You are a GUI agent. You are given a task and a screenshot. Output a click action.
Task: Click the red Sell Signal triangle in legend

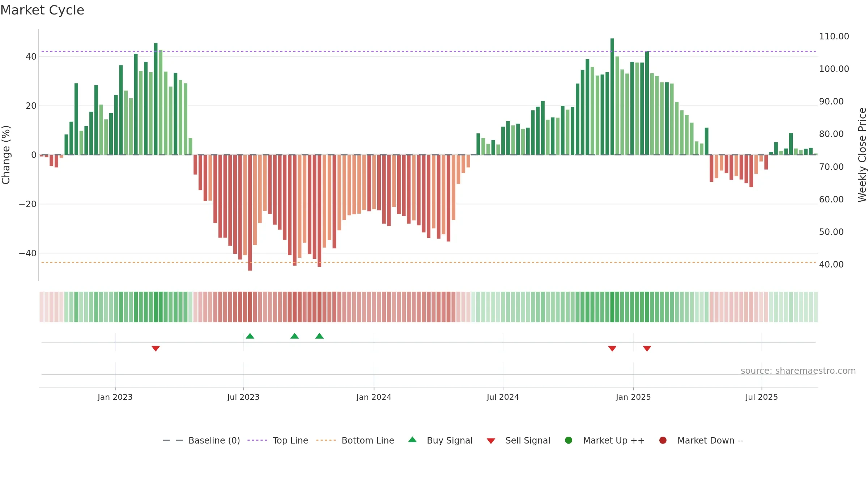tap(491, 441)
